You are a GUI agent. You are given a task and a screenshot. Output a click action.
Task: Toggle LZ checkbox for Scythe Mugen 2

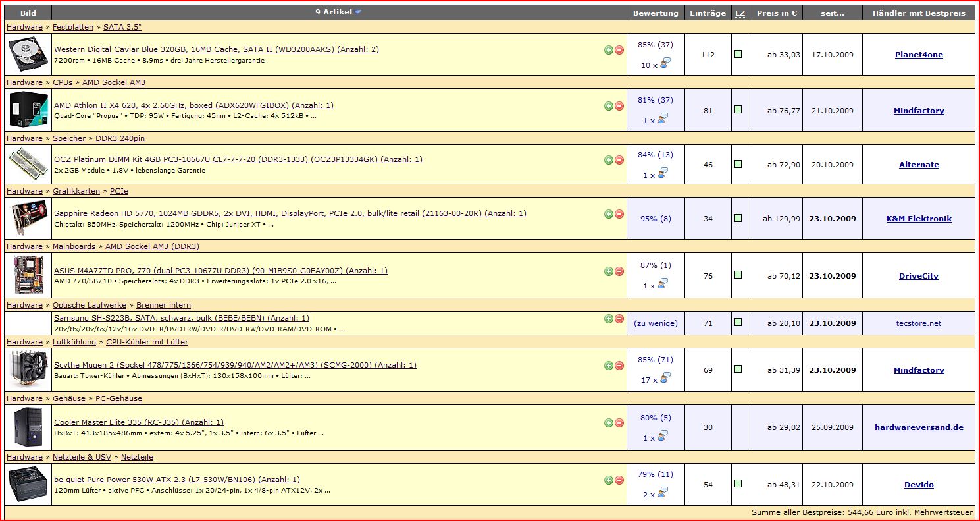738,370
